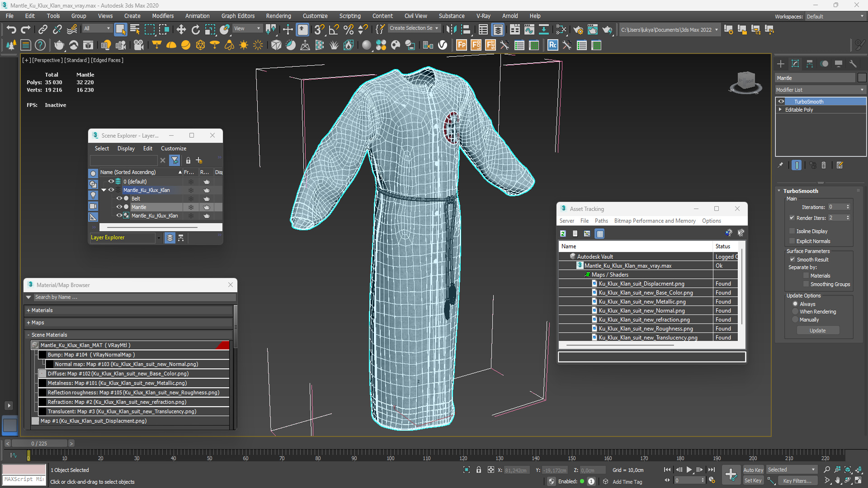The height and width of the screenshot is (488, 868).
Task: Toggle visibility eye of Mantle object
Action: pyautogui.click(x=119, y=207)
